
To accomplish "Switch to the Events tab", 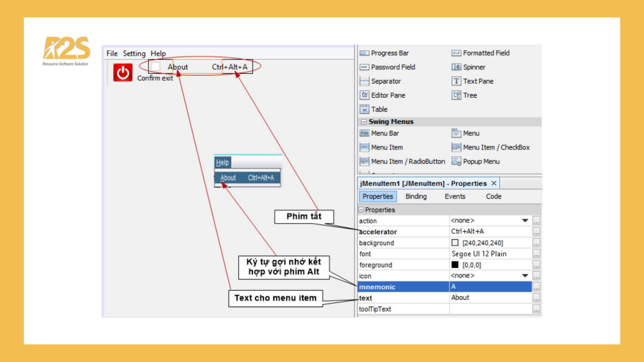I will [x=455, y=197].
